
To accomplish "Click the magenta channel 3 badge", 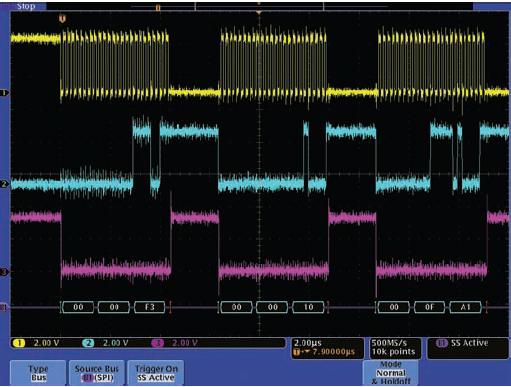I will click(x=157, y=343).
